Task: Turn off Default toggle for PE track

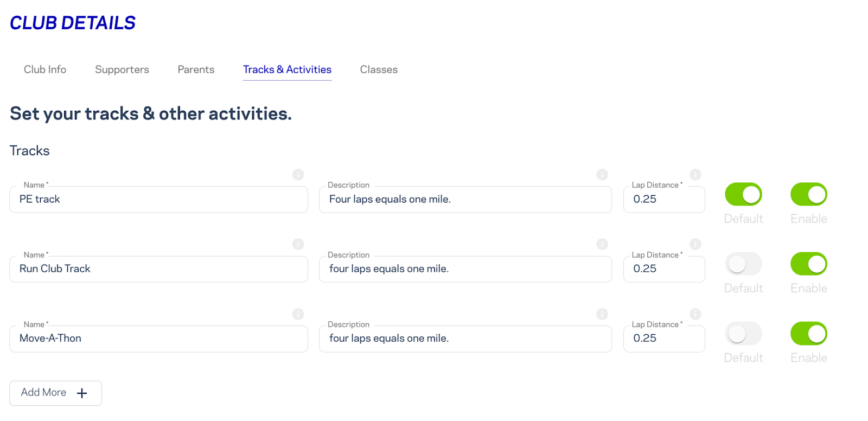Action: coord(743,194)
